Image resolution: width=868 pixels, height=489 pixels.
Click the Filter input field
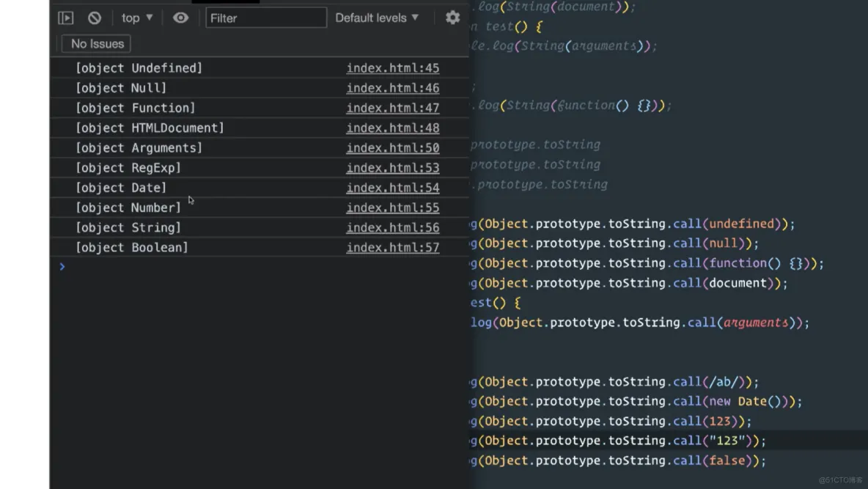(265, 18)
